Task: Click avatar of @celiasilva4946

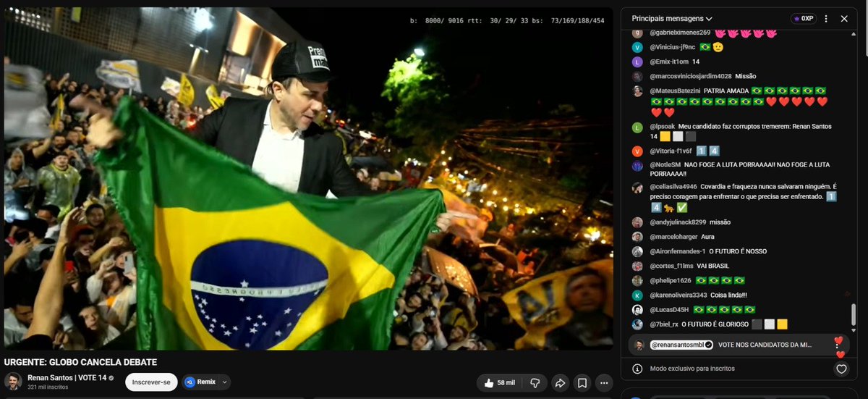Action: 637,187
